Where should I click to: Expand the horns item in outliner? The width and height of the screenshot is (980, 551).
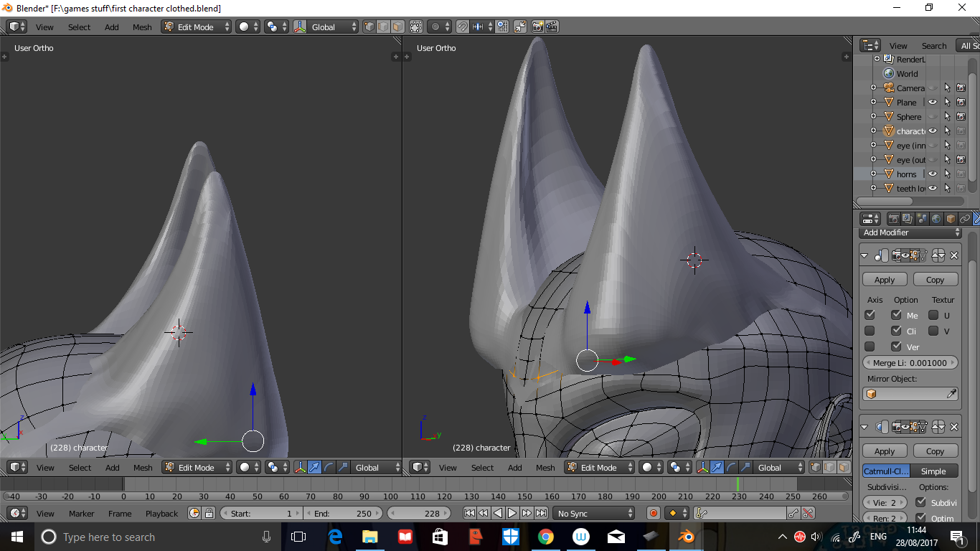point(873,174)
